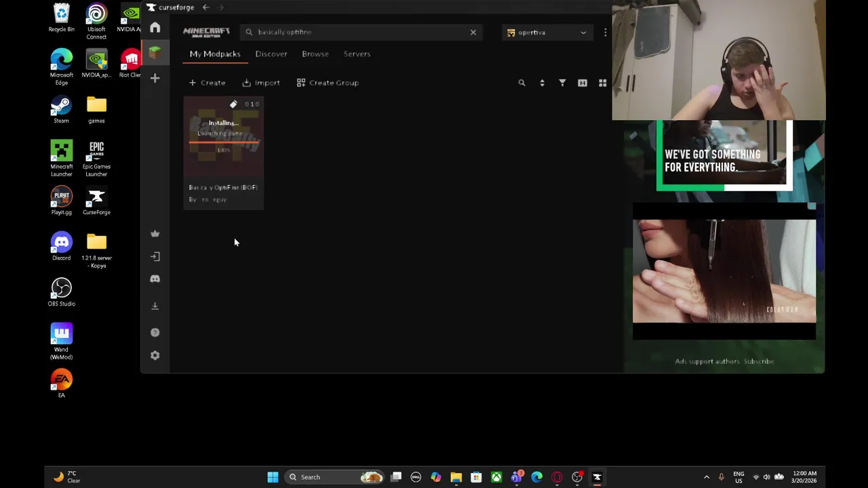This screenshot has height=488, width=868.
Task: Switch to the My Modpacks tab
Action: coord(215,54)
